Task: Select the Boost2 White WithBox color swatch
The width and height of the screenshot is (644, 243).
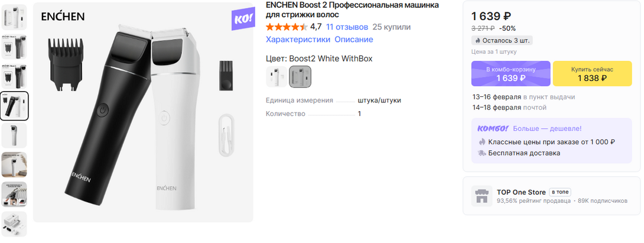Action: pos(300,76)
